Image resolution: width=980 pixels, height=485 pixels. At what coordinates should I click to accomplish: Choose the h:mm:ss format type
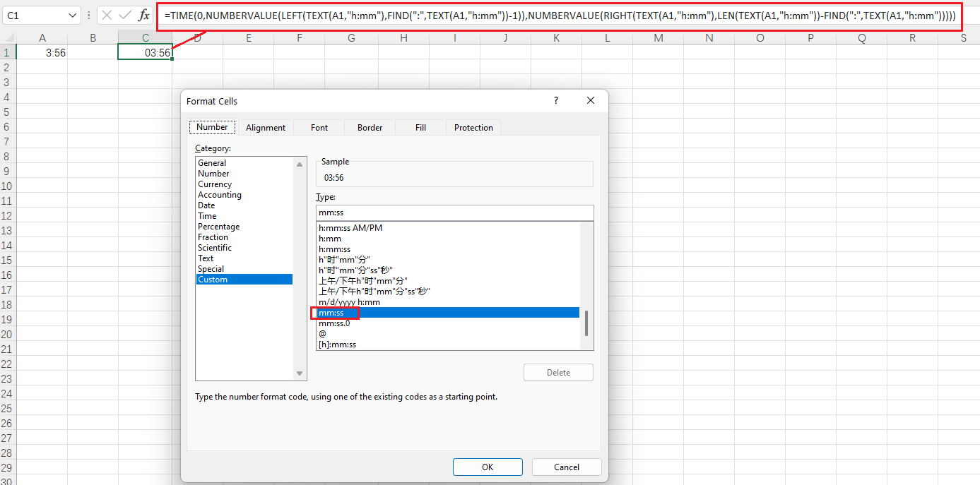[448, 249]
